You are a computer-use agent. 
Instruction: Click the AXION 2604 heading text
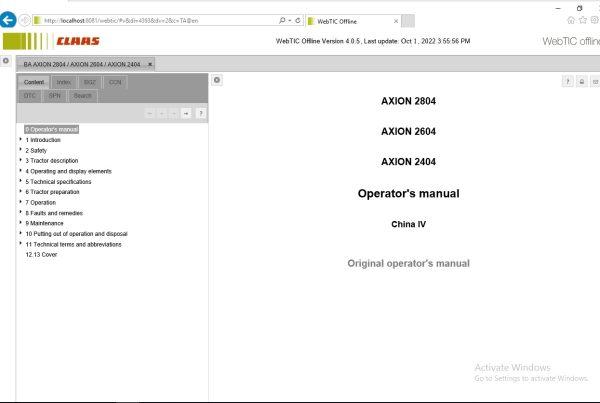408,131
